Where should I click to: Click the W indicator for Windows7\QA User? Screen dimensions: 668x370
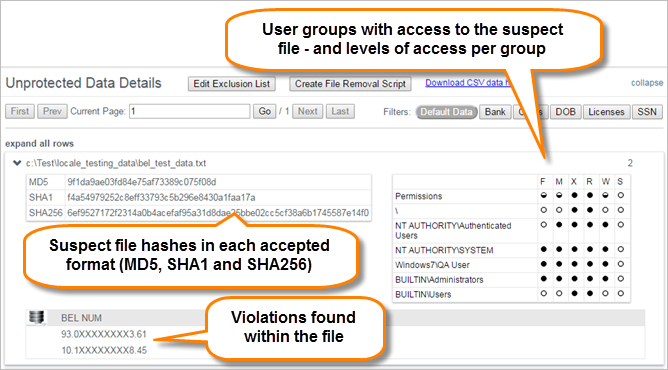click(605, 264)
